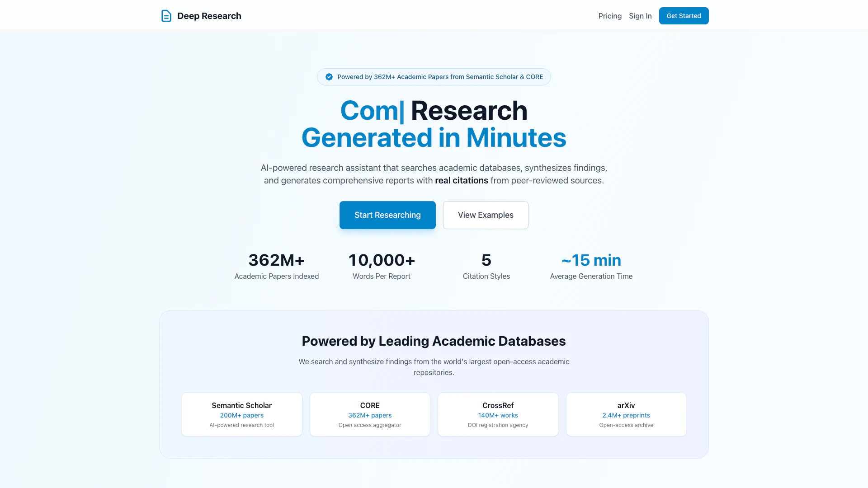Click the Start Researching button
868x488 pixels.
pyautogui.click(x=387, y=215)
